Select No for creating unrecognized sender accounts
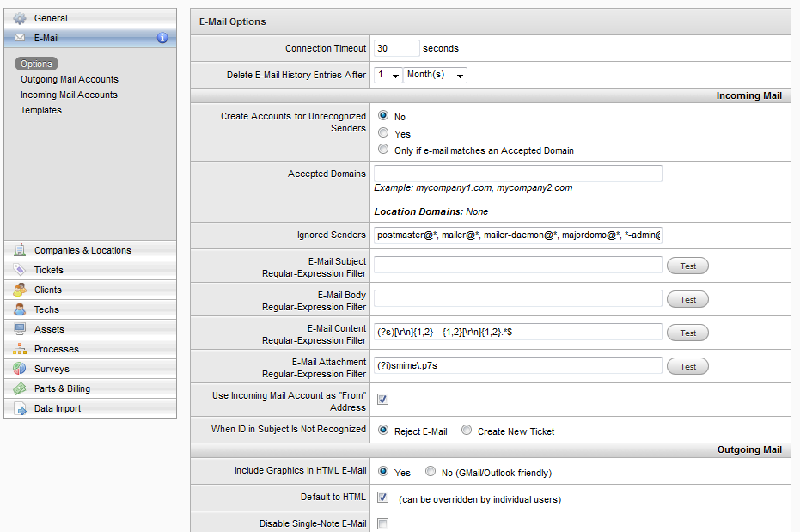 coord(383,116)
